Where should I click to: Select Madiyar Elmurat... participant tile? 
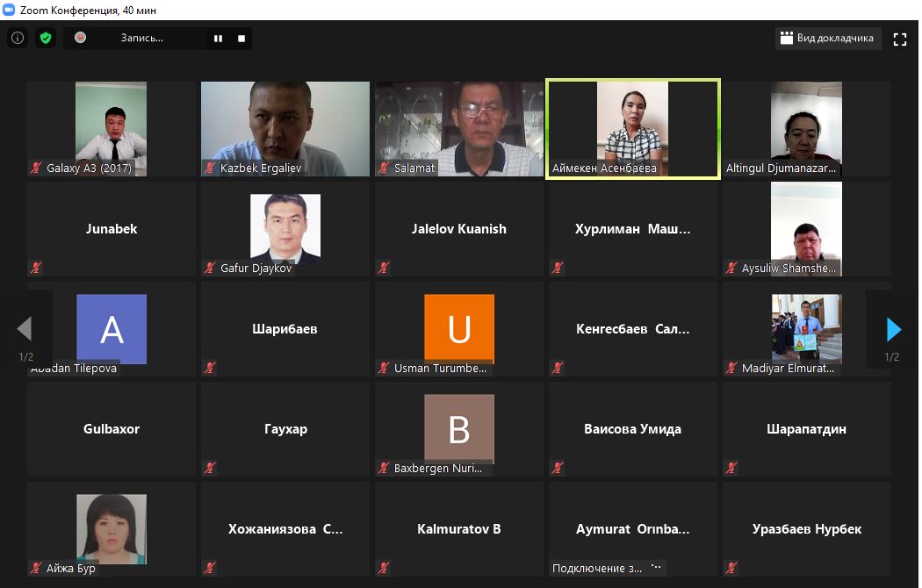pyautogui.click(x=806, y=329)
